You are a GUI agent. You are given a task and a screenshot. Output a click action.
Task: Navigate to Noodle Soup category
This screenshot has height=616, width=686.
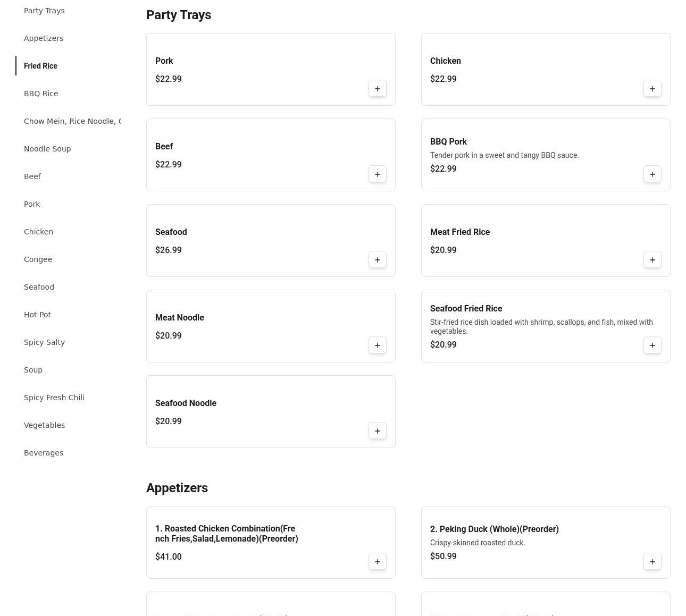[47, 149]
